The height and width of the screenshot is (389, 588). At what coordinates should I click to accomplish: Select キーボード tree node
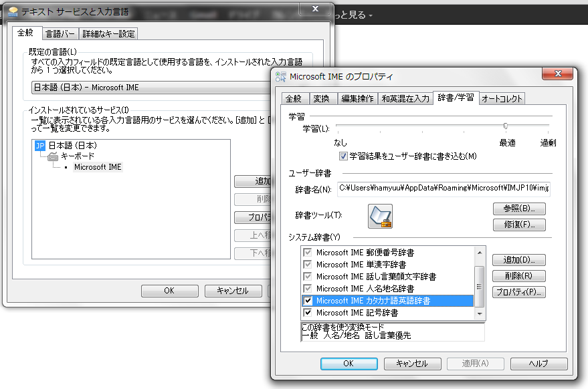coord(78,156)
